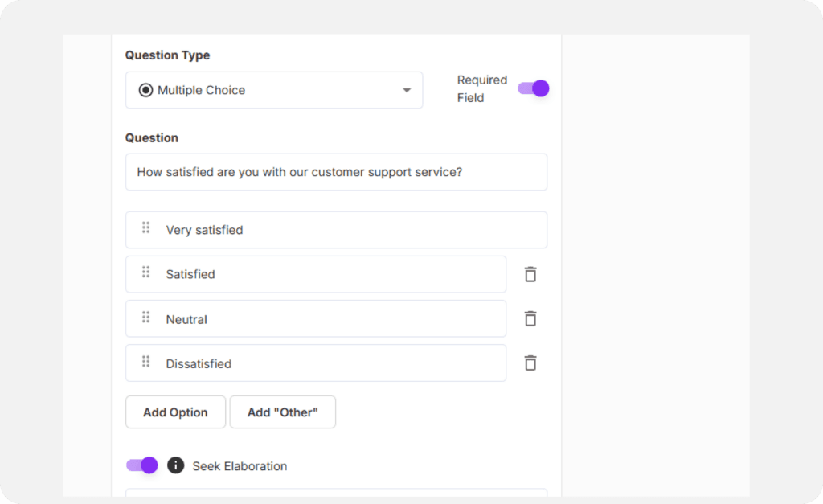This screenshot has width=823, height=504.
Task: Click the Add Option button
Action: pos(175,412)
